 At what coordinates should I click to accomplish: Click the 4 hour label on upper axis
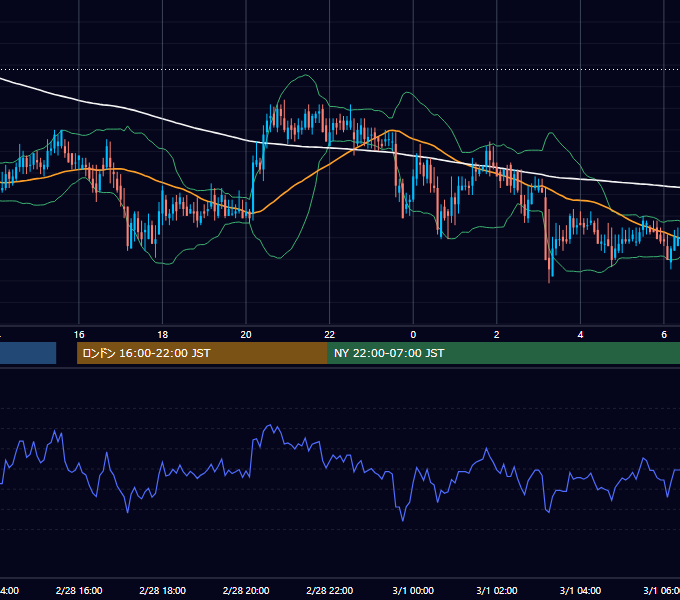(x=580, y=335)
